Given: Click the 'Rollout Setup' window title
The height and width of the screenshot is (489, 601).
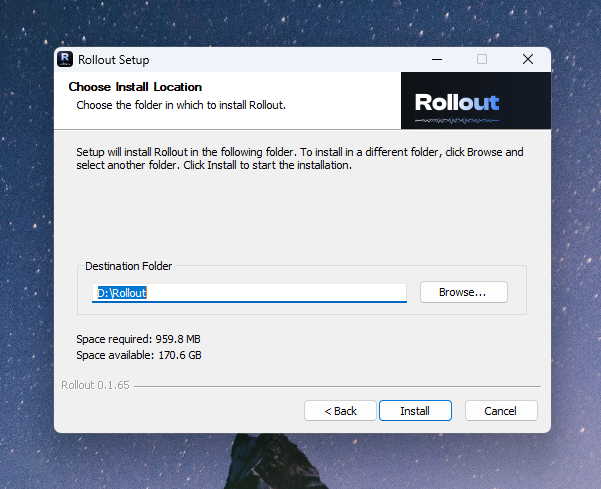Looking at the screenshot, I should click(113, 60).
